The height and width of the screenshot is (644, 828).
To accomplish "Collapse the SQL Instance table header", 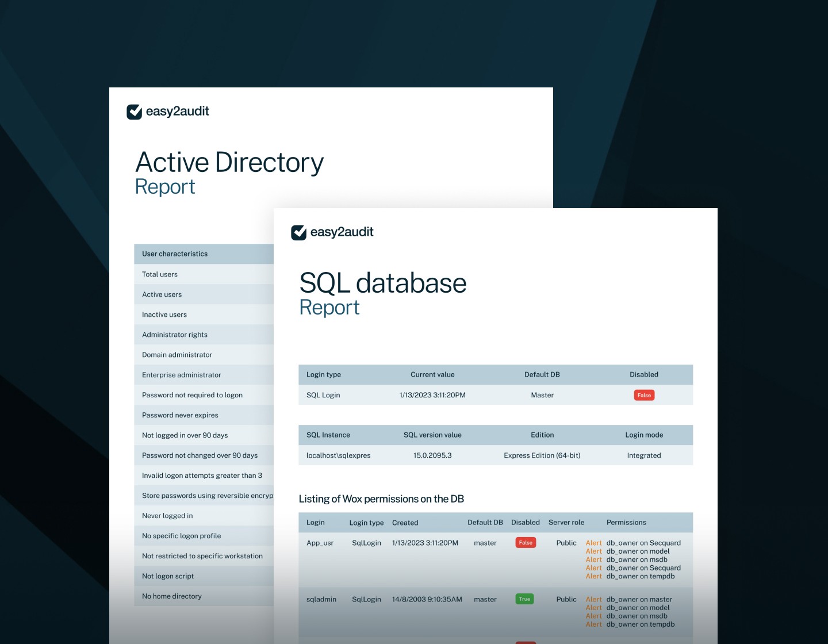I will [x=328, y=435].
